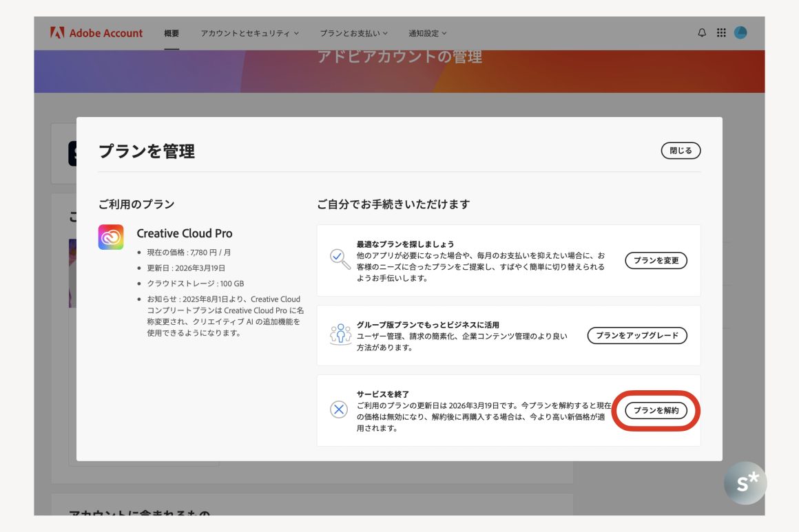Click the blue X icon beside サービスを終了
This screenshot has width=799, height=532.
pyautogui.click(x=339, y=410)
